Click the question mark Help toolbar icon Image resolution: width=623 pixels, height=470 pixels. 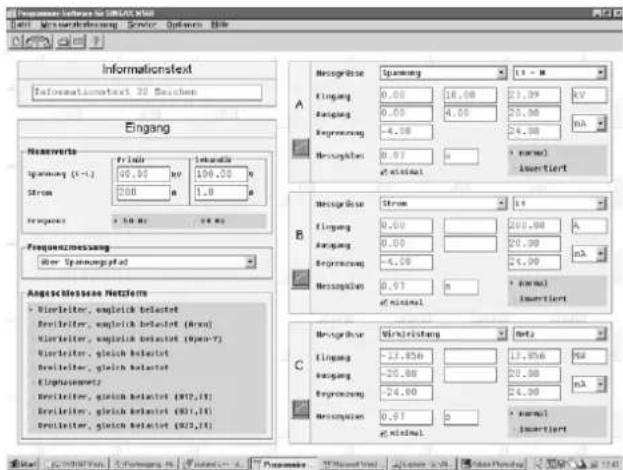click(x=96, y=41)
